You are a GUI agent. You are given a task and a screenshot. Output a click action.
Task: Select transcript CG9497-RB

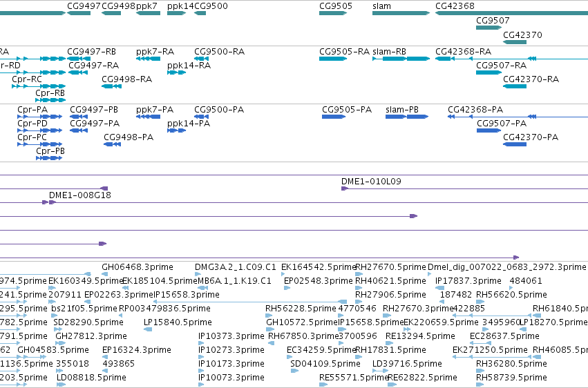tap(91, 52)
